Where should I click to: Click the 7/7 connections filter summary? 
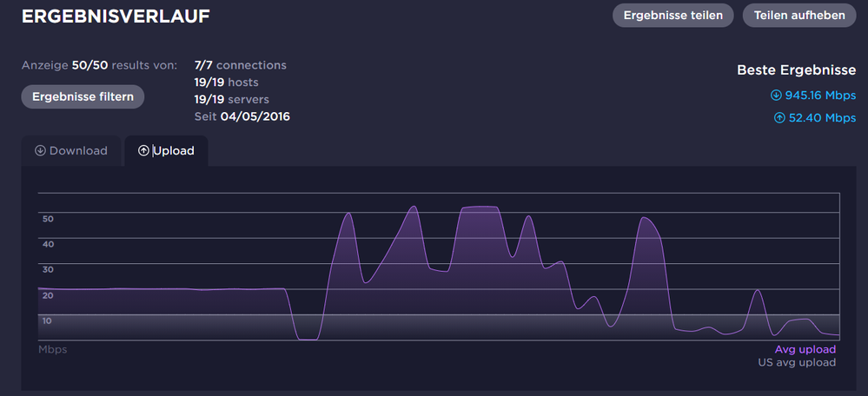click(x=240, y=65)
